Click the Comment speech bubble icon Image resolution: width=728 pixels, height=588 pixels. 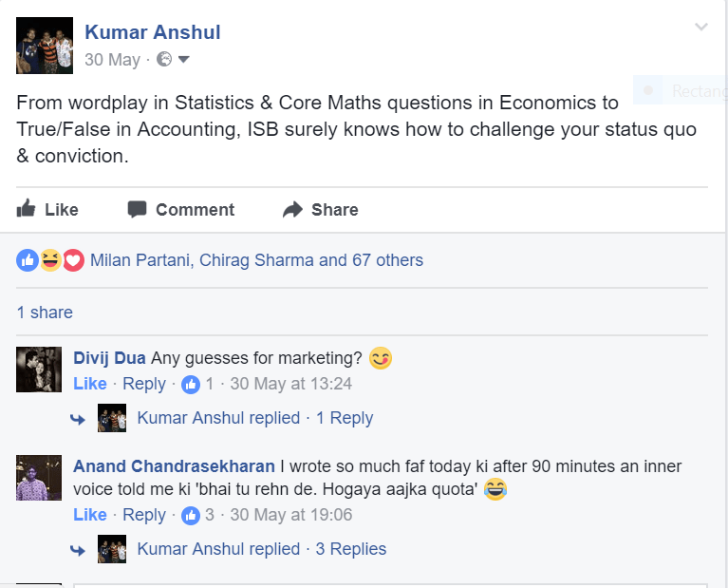(138, 209)
